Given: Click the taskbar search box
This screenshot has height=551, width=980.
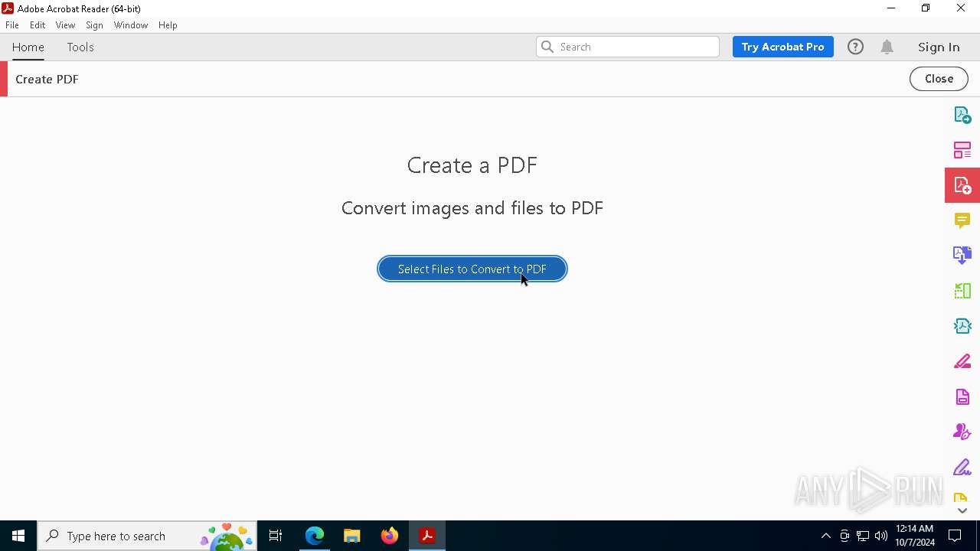Looking at the screenshot, I should click(147, 536).
